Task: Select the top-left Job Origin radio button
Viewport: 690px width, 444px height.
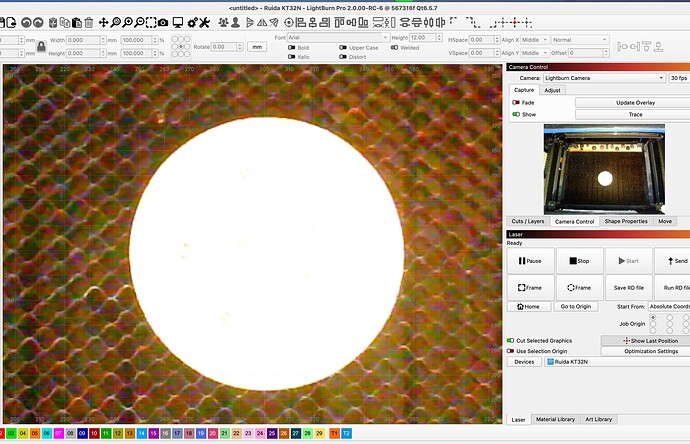Action: [x=653, y=317]
